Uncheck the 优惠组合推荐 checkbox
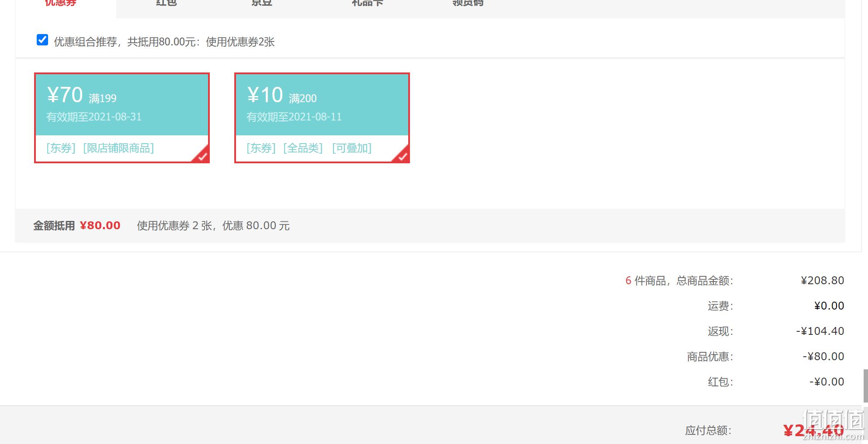Viewport: 868px width, 444px height. click(x=42, y=40)
